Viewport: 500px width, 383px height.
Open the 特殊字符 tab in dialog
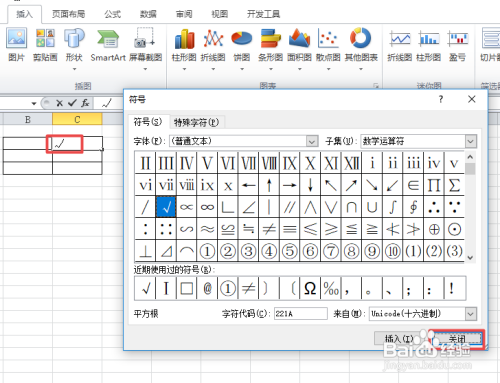197,122
